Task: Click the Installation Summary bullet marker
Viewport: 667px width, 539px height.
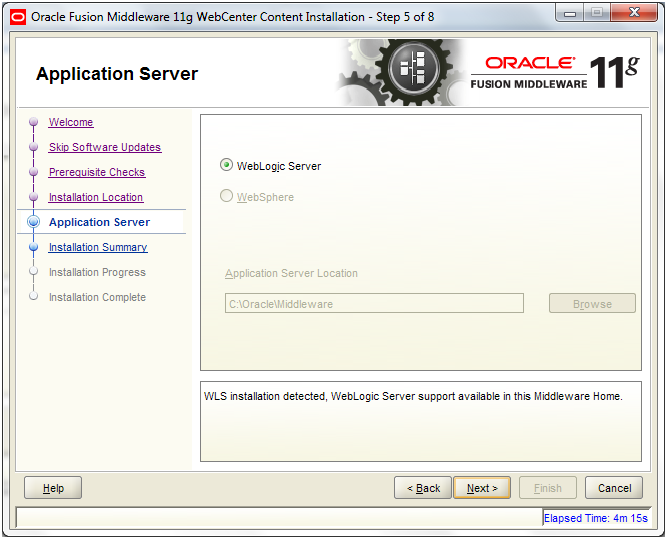Action: (34, 247)
